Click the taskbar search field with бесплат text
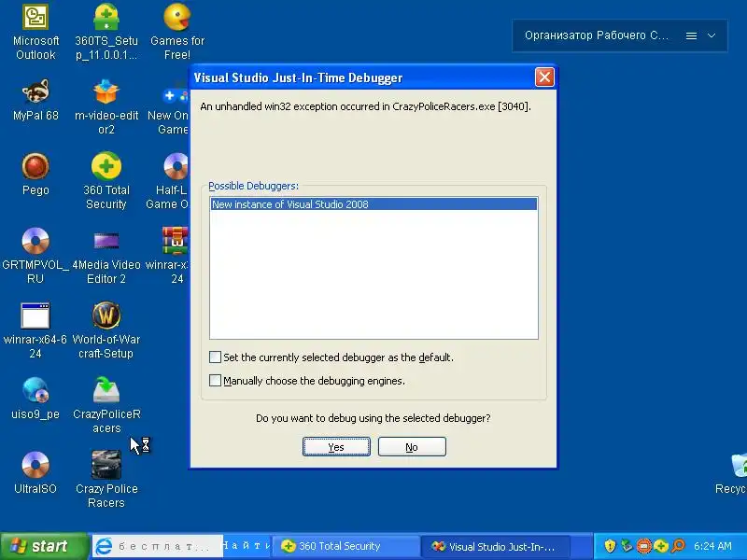 (157, 546)
